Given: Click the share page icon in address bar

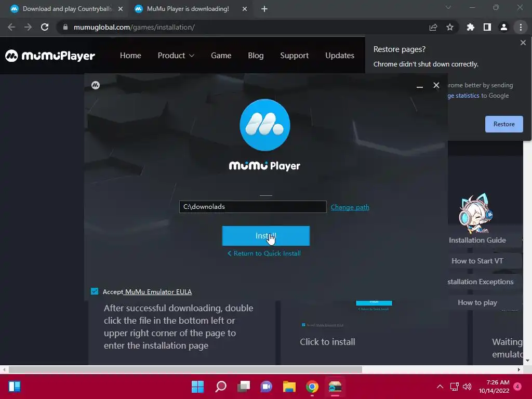Looking at the screenshot, I should 433,27.
